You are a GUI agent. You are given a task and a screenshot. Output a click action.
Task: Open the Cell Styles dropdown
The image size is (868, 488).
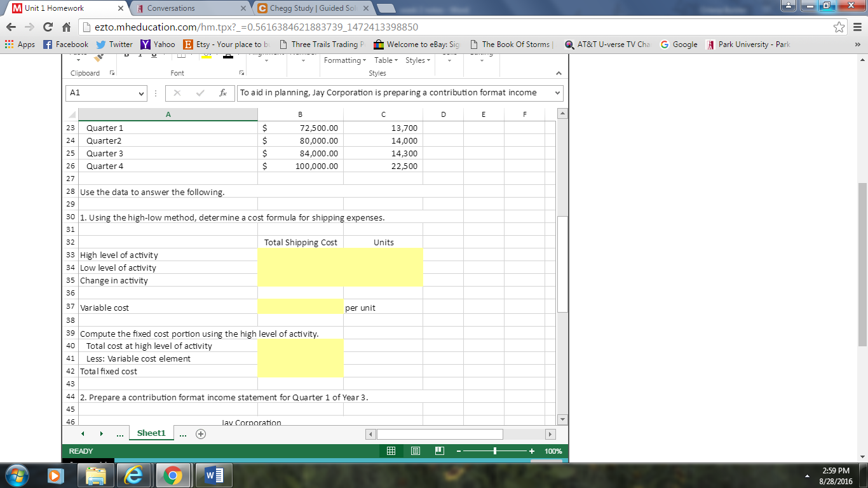(417, 58)
